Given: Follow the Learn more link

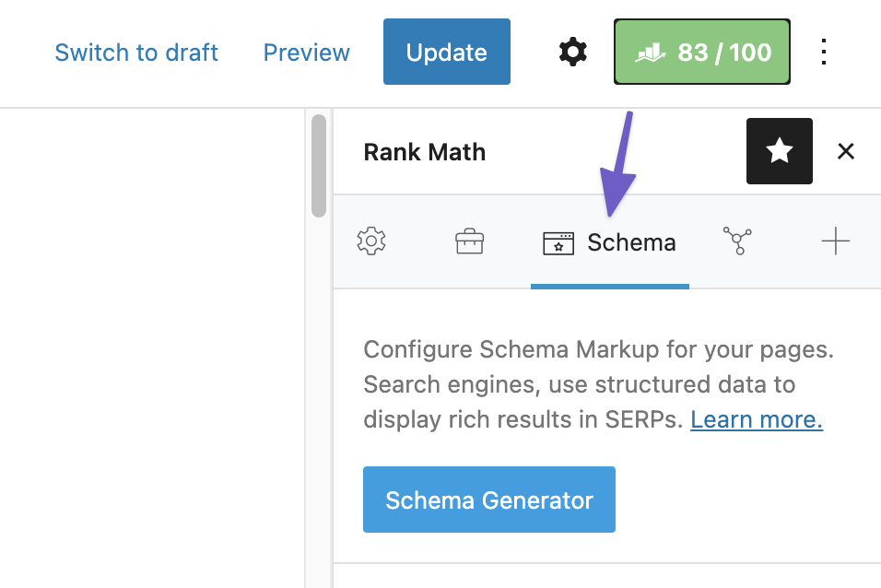Looking at the screenshot, I should point(756,419).
